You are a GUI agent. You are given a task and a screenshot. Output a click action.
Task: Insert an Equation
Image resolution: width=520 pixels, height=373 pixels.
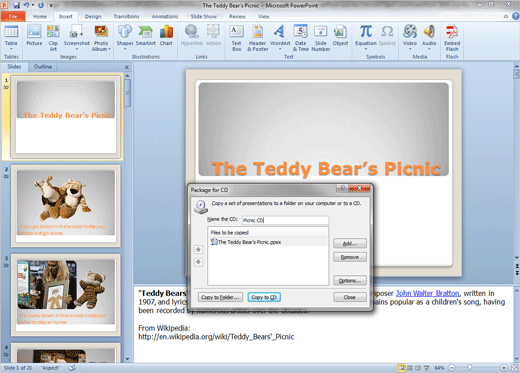366,37
